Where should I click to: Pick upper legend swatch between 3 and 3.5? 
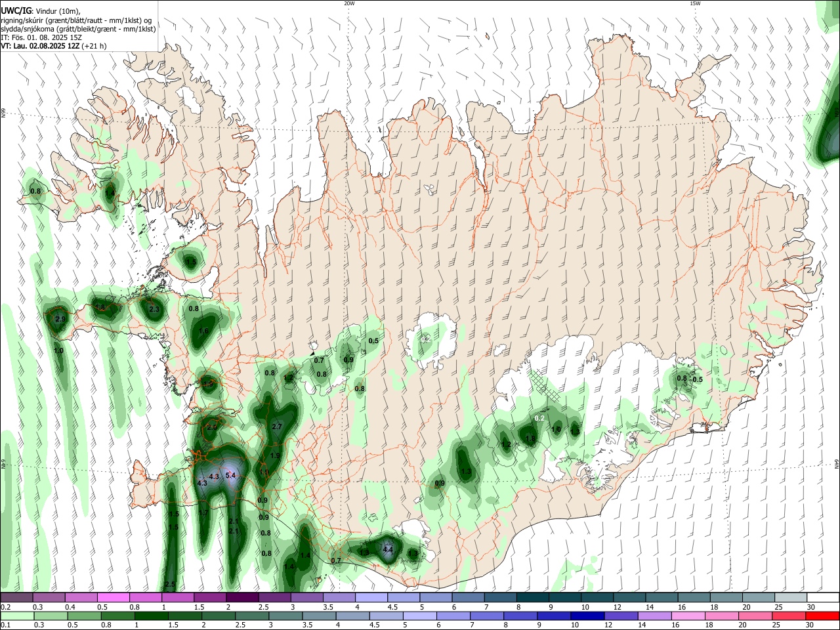(307, 597)
